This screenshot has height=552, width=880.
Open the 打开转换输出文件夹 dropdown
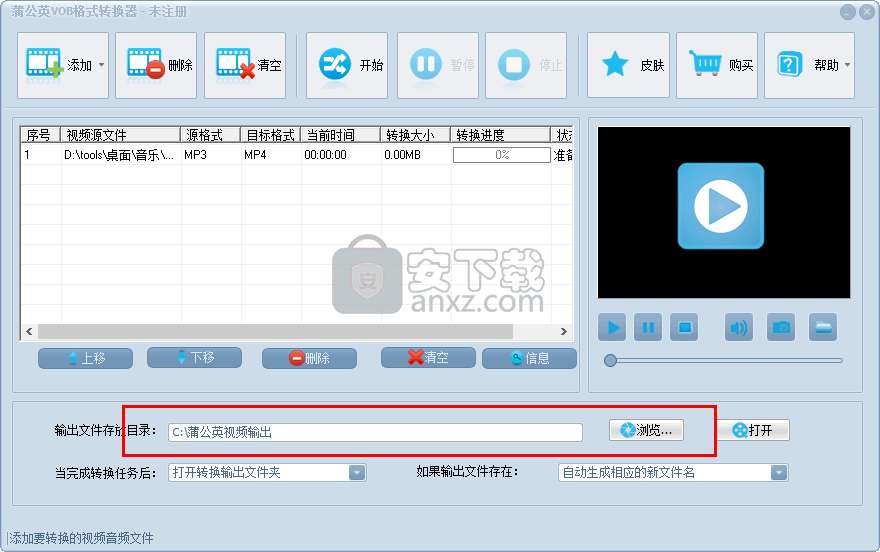click(x=267, y=472)
